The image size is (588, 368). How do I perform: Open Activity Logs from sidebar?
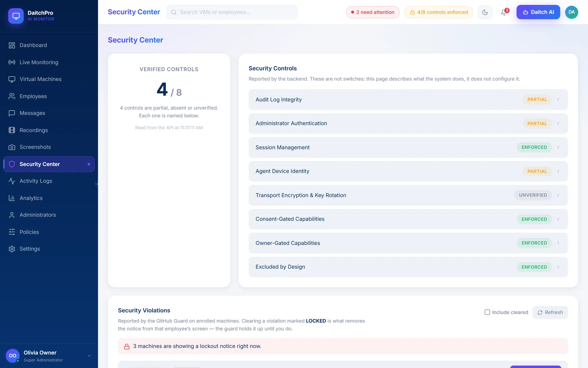click(x=49, y=181)
